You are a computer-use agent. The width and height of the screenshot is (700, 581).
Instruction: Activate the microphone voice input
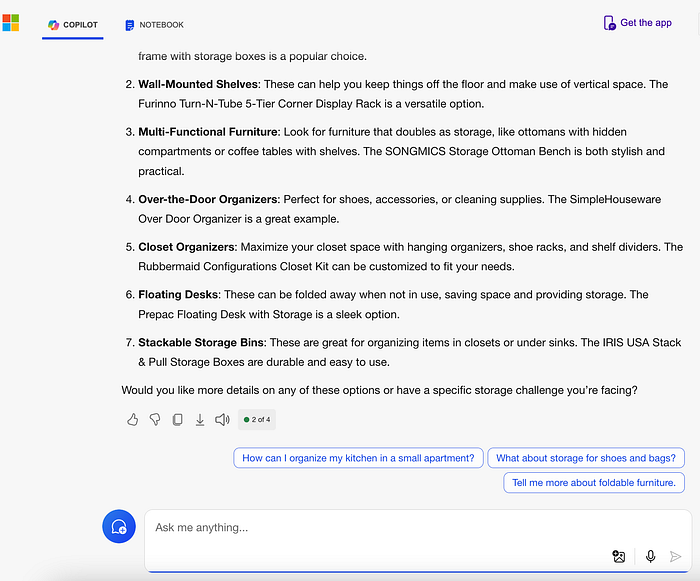click(650, 556)
